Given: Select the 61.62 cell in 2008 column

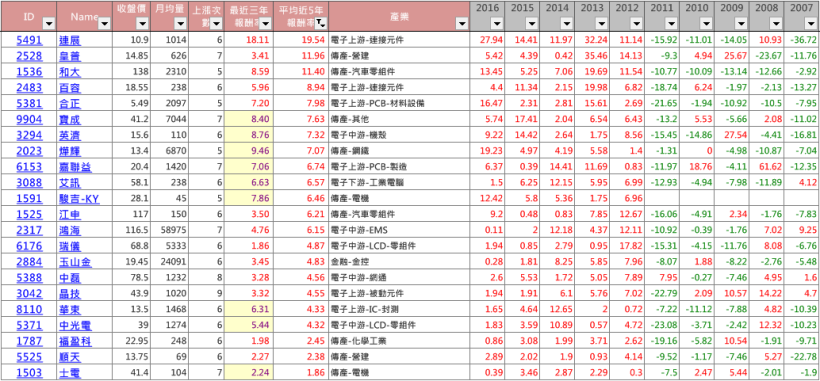Looking at the screenshot, I should (767, 167).
